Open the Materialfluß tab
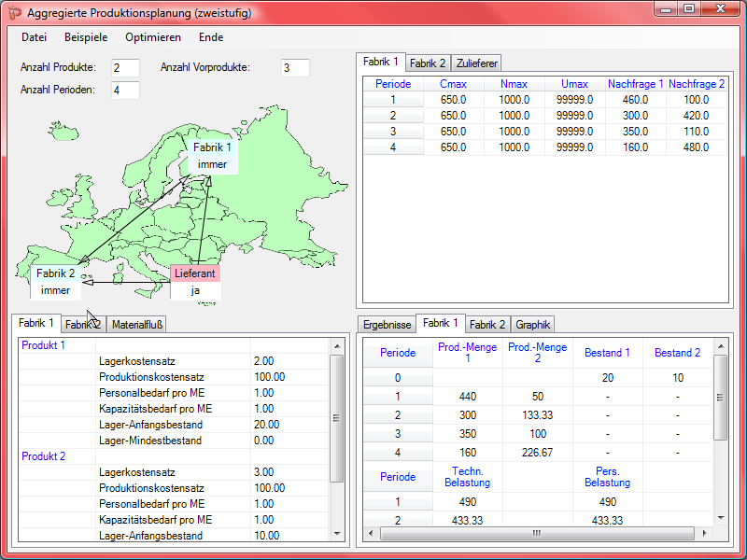 pos(137,325)
